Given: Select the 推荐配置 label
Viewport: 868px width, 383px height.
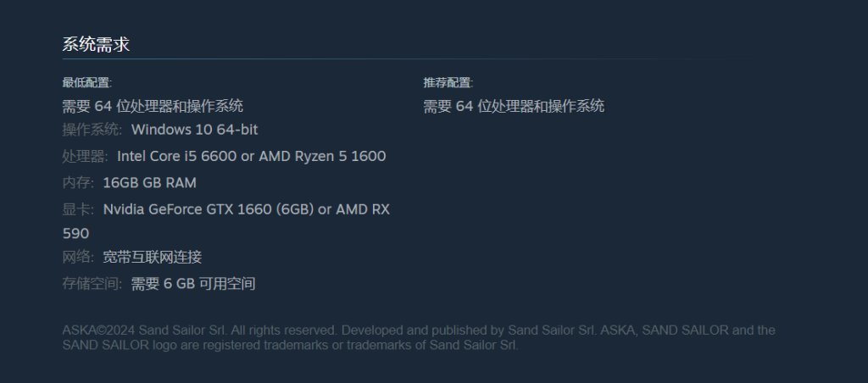Looking at the screenshot, I should coord(448,83).
